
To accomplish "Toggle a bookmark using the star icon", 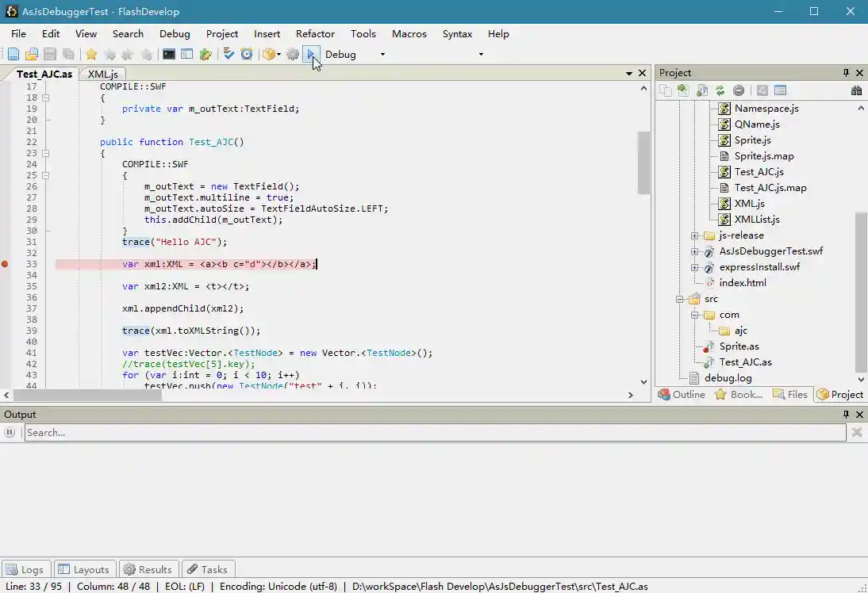I will [90, 54].
